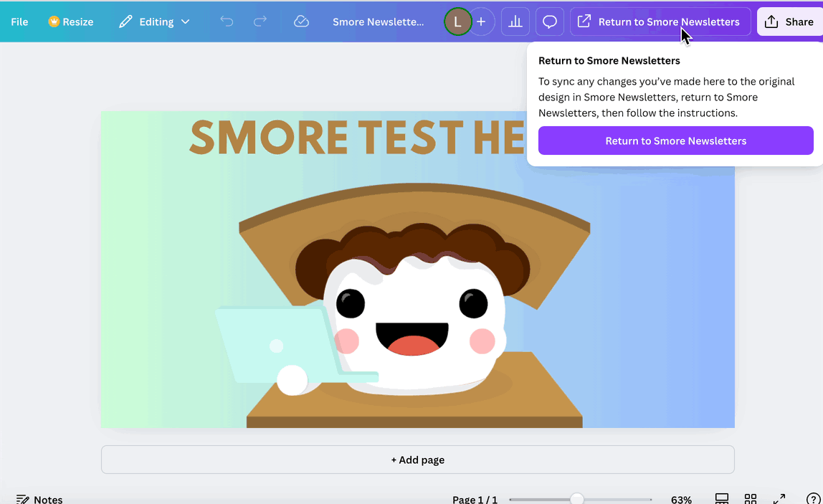Toggle the horizontal pages view
823x504 pixels.
click(722, 498)
